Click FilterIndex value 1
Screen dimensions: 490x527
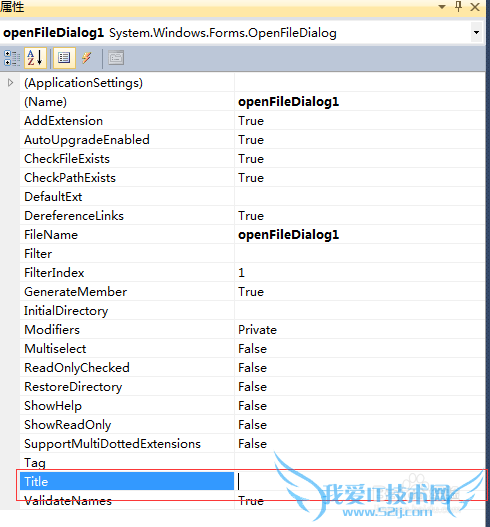(x=360, y=273)
